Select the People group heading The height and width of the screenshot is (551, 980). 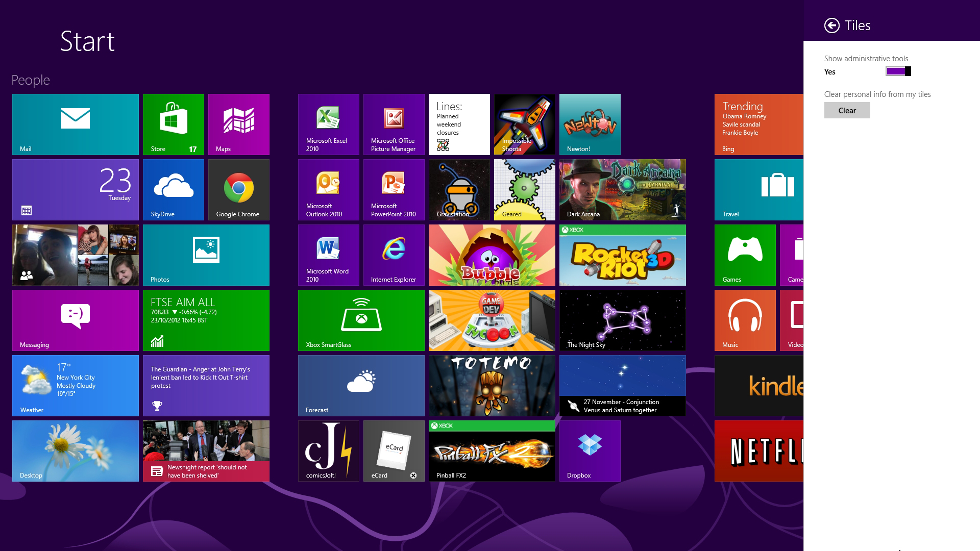click(x=31, y=80)
